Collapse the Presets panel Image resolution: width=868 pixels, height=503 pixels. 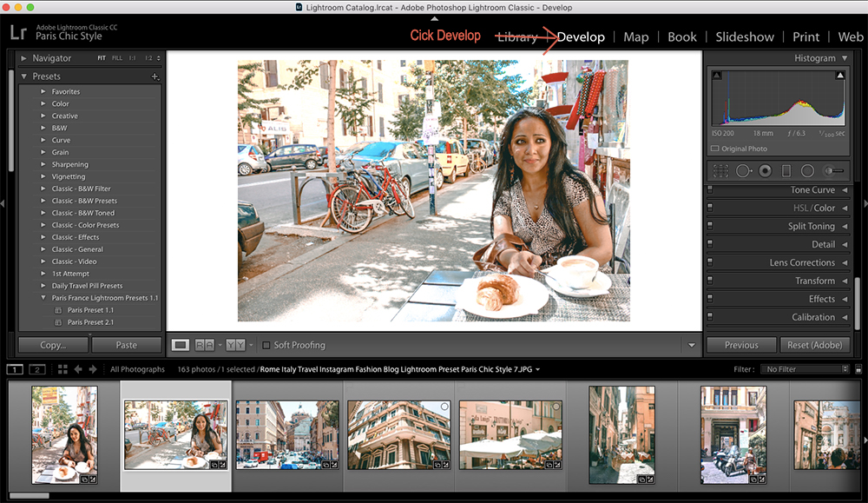23,76
